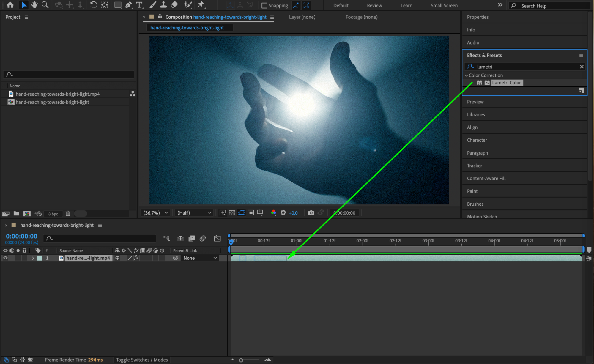
Task: Select the Zoom tool
Action: coord(45,5)
